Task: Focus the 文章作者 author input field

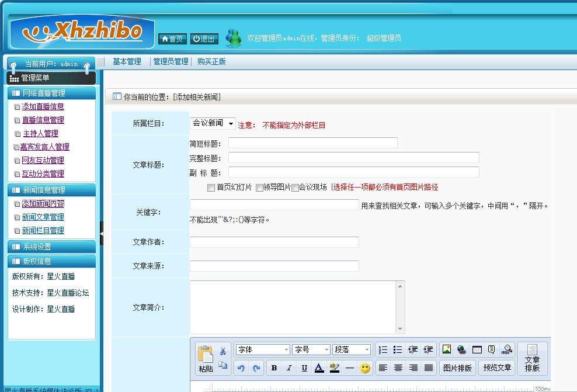Action: 274,242
